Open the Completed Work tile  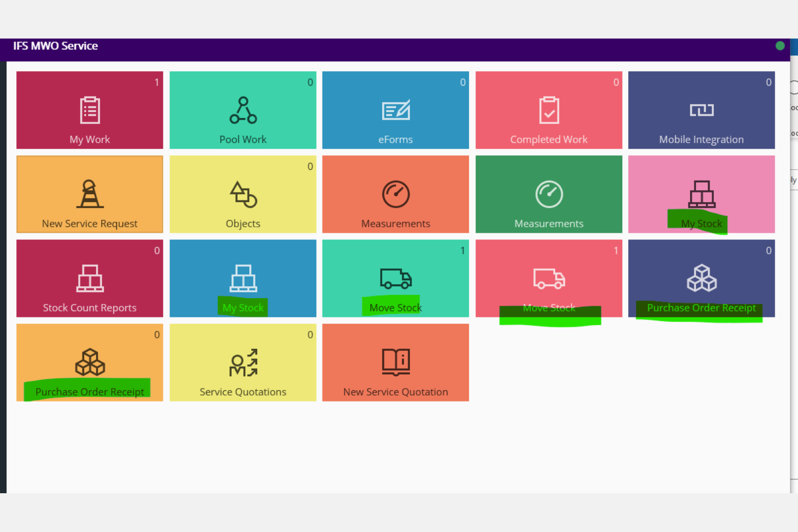[548, 110]
